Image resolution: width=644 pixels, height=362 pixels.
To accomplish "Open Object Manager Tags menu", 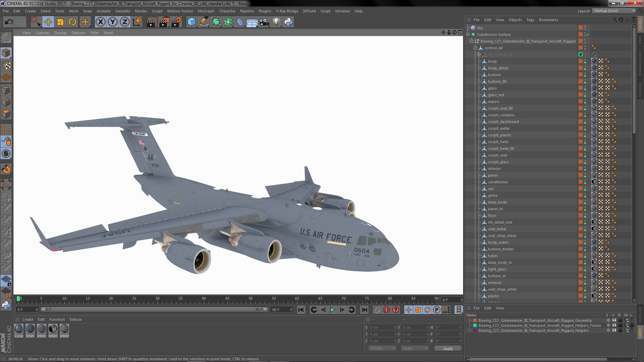I will 530,20.
